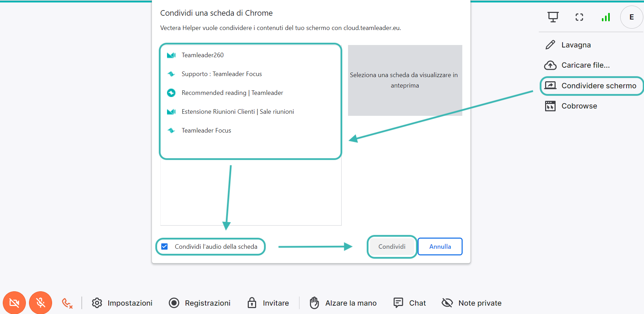Hang up the call with the phone icon
The width and height of the screenshot is (644, 314).
[67, 303]
